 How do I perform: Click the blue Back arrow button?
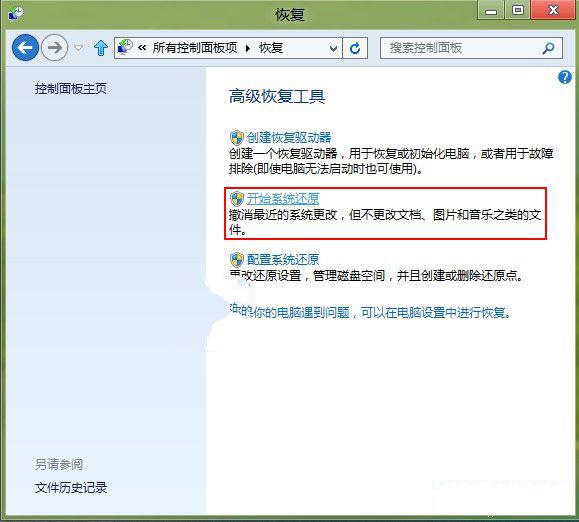25,48
